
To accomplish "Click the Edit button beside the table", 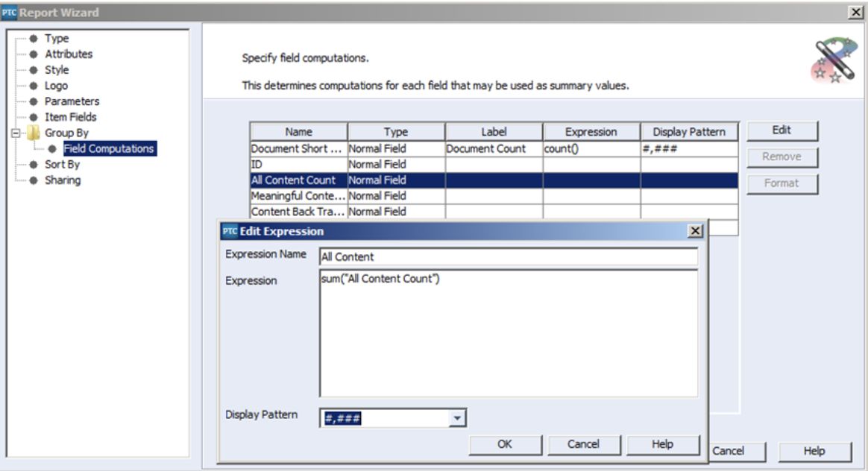I will coord(781,130).
